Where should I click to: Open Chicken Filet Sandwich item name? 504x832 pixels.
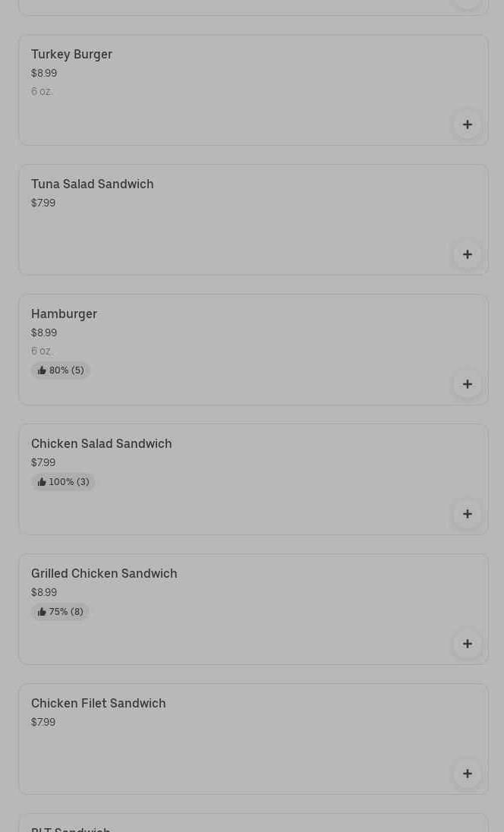point(98,704)
